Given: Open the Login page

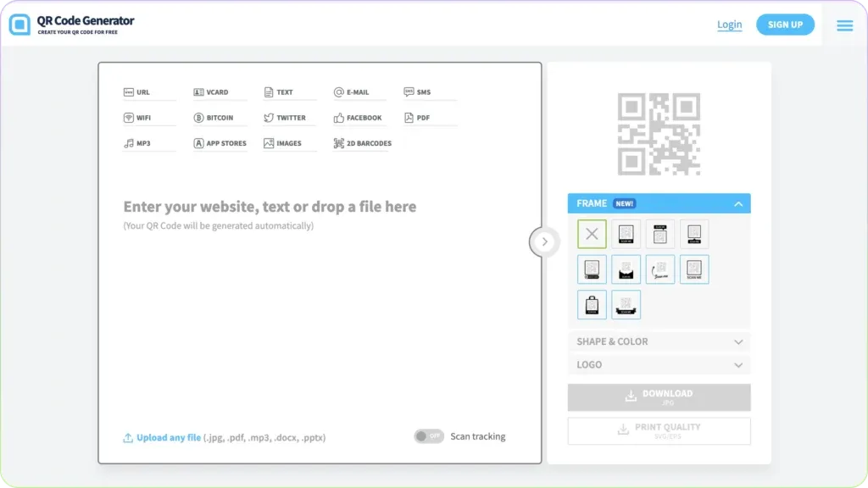Looking at the screenshot, I should click(729, 25).
